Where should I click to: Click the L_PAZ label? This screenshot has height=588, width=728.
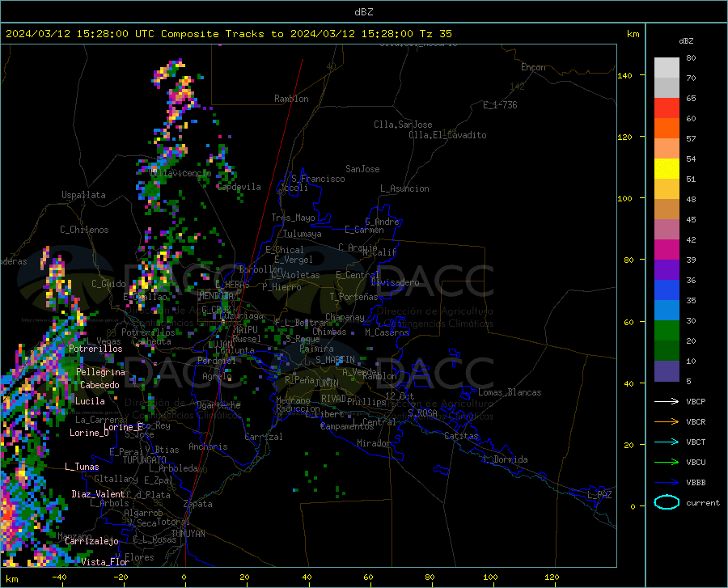pyautogui.click(x=599, y=495)
